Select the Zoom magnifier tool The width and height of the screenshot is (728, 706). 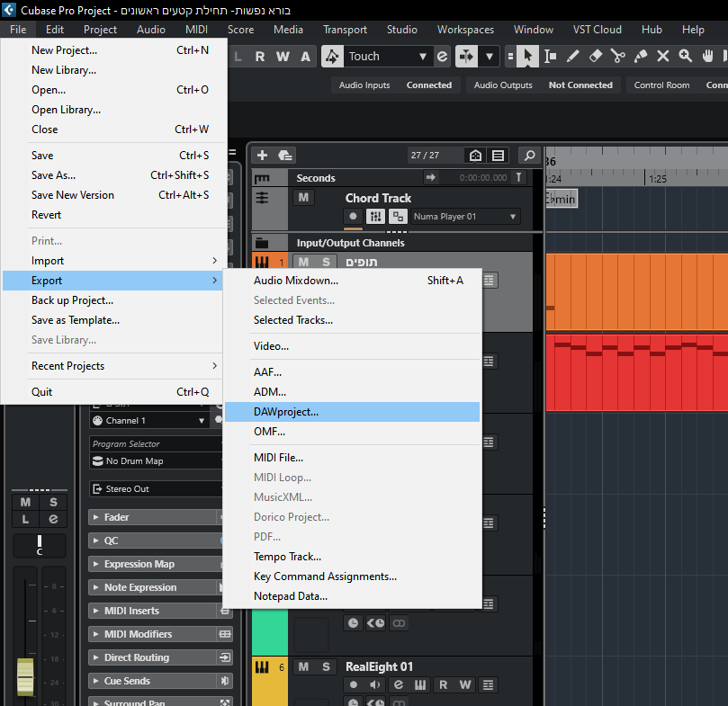[x=686, y=57]
